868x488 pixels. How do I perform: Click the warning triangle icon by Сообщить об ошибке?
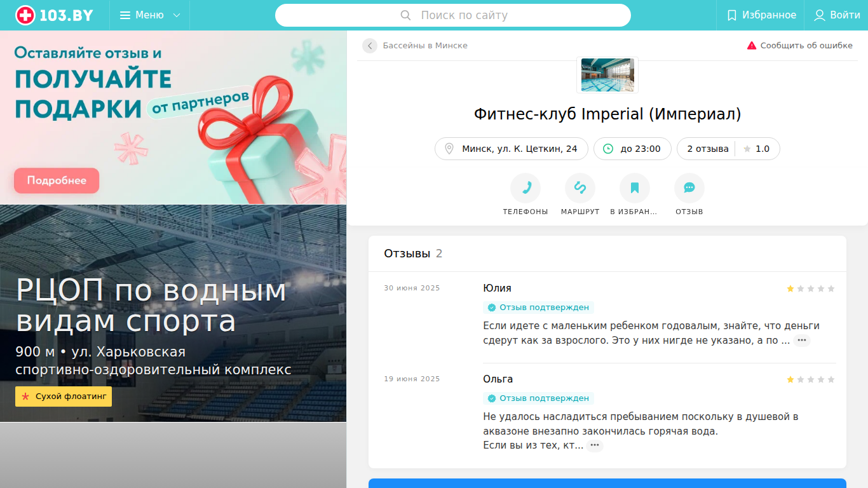click(x=752, y=46)
